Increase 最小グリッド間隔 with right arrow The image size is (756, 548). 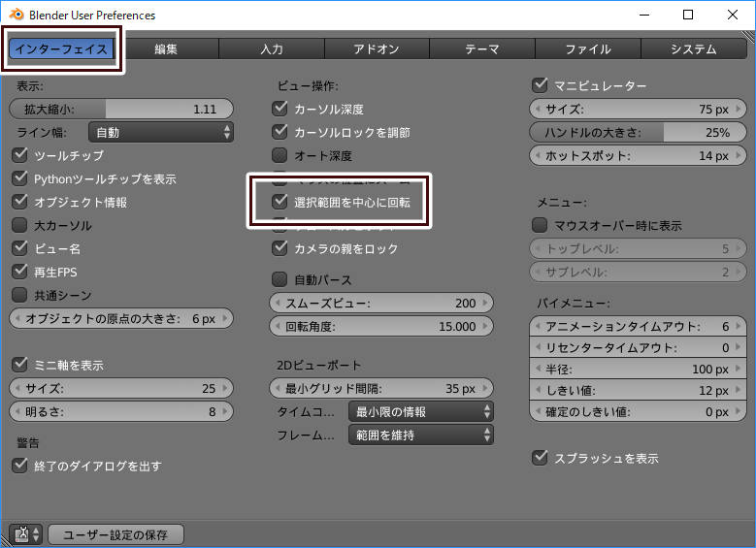[485, 389]
